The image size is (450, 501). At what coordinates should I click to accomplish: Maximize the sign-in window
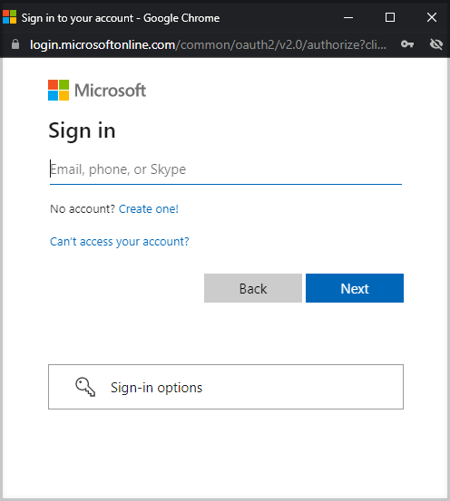point(390,17)
